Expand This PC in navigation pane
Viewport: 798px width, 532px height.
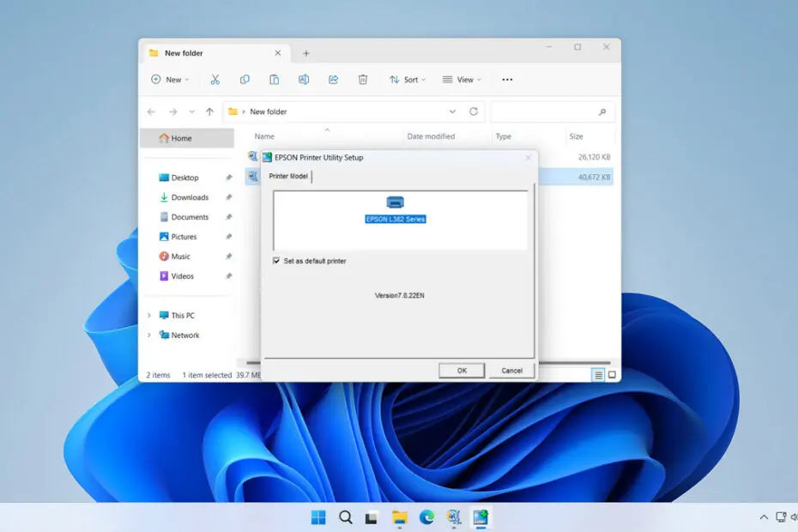(149, 316)
